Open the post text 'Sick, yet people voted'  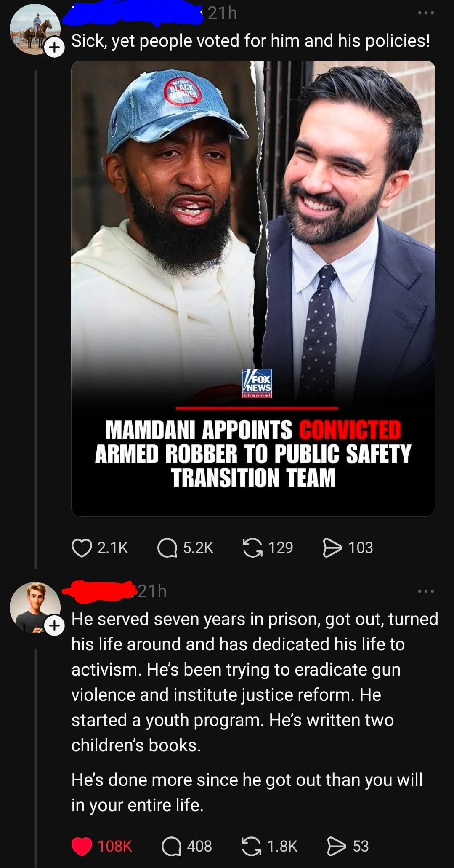pos(251,41)
